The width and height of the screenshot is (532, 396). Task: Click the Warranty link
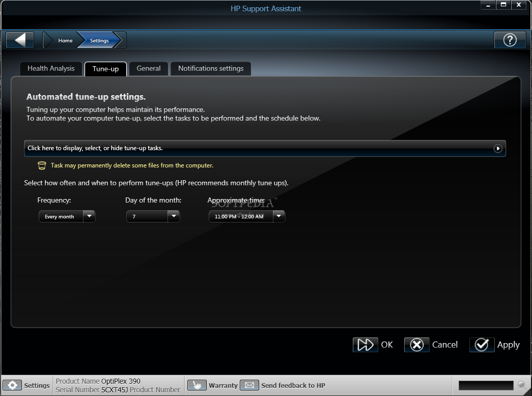tap(223, 385)
